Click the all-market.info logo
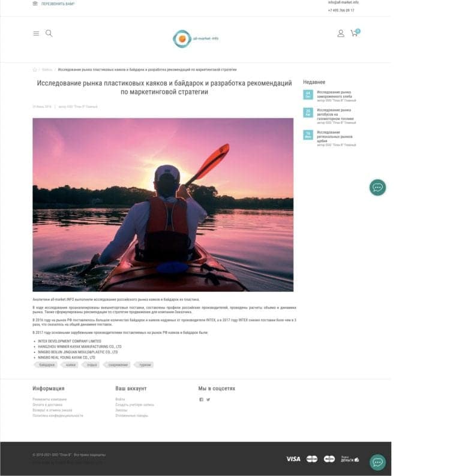Image resolution: width=462 pixels, height=476 pixels. (x=196, y=38)
